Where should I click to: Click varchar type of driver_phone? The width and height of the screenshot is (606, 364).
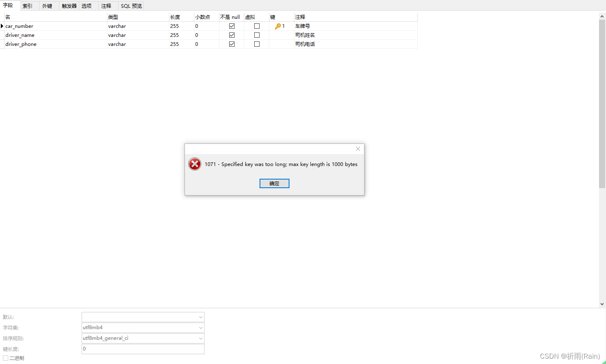point(117,44)
